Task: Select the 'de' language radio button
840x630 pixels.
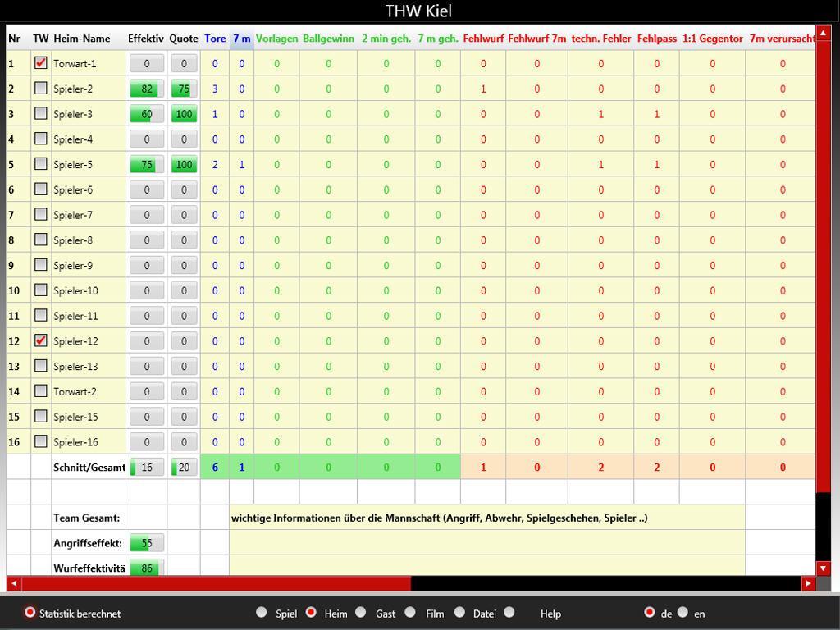Action: (x=650, y=612)
